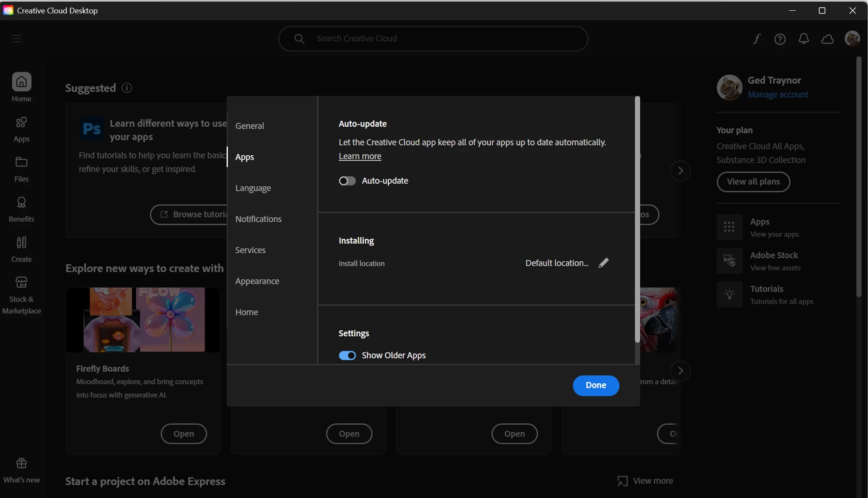Click Ged Traynor's large profile picture
Viewport: 868px width, 498px height.
729,88
